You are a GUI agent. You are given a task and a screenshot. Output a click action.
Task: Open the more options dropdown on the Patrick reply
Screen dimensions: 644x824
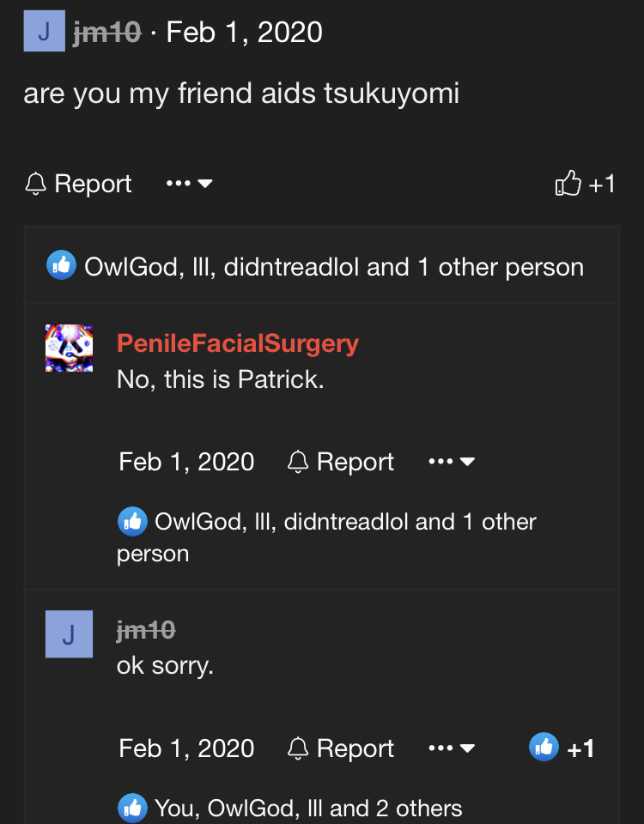pyautogui.click(x=452, y=462)
